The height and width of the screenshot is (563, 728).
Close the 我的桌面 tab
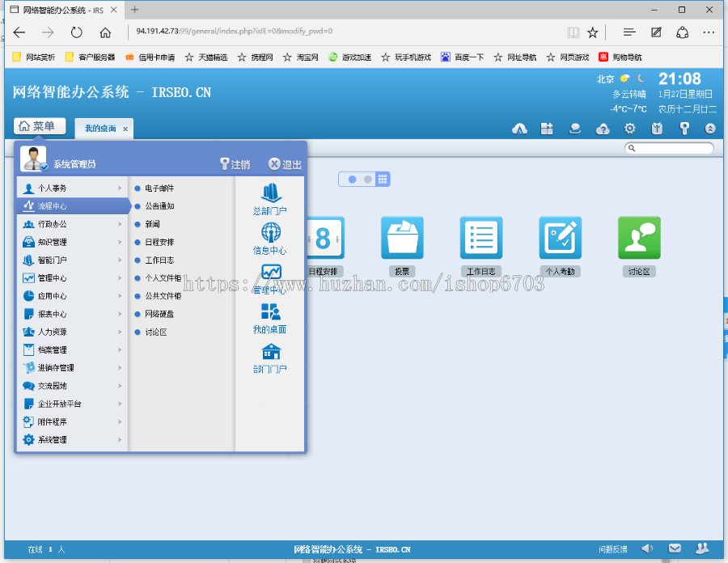(x=125, y=129)
